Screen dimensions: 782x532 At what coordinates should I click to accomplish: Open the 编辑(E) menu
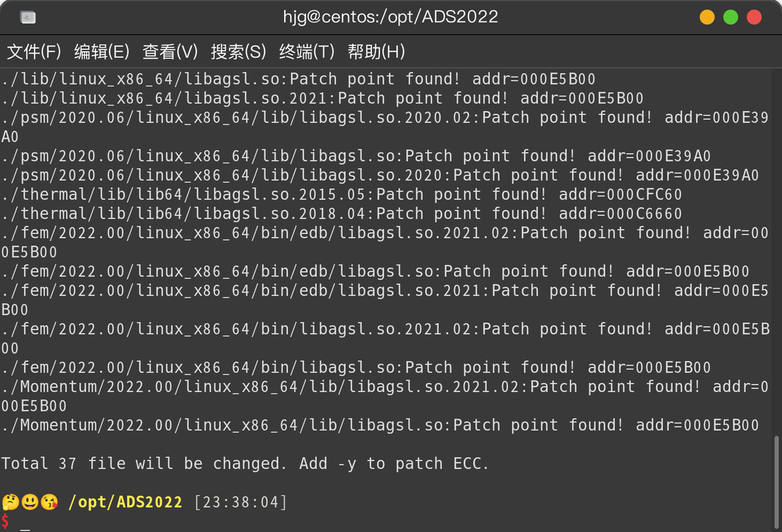coord(102,51)
